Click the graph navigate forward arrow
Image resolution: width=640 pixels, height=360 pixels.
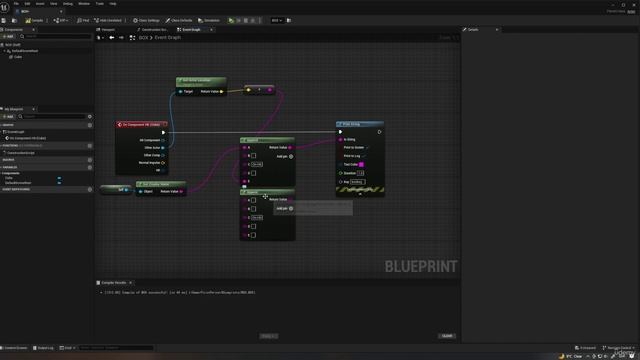pyautogui.click(x=121, y=38)
